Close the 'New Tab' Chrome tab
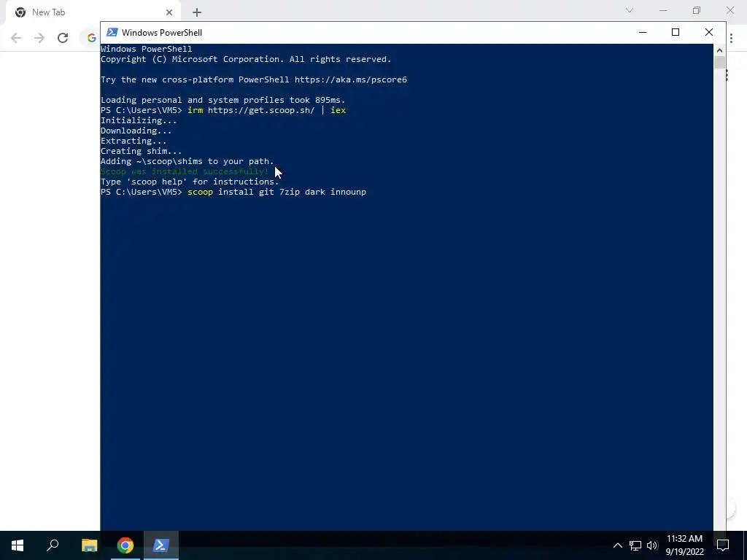The image size is (747, 560). pyautogui.click(x=169, y=12)
